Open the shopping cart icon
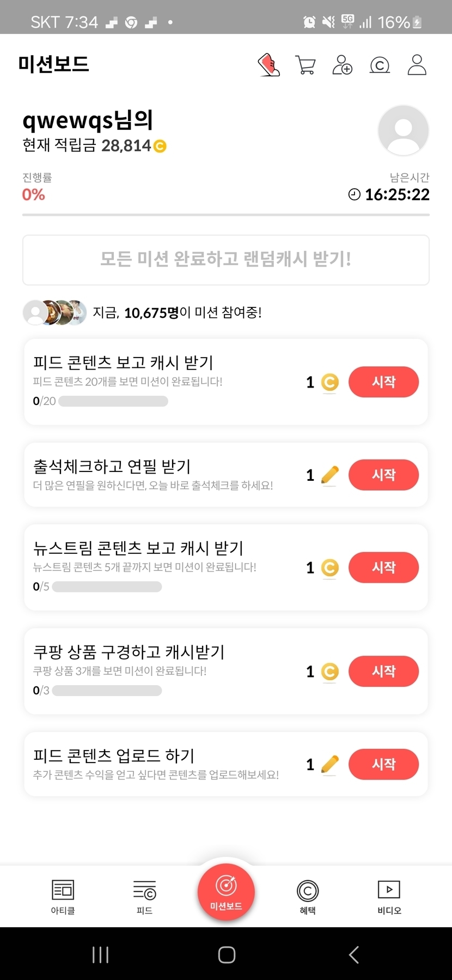Viewport: 452px width, 980px height. (x=305, y=65)
